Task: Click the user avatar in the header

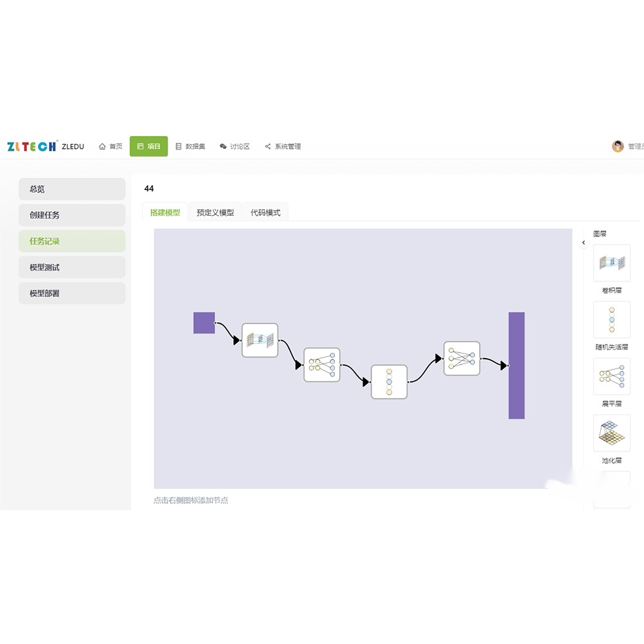Action: 618,146
